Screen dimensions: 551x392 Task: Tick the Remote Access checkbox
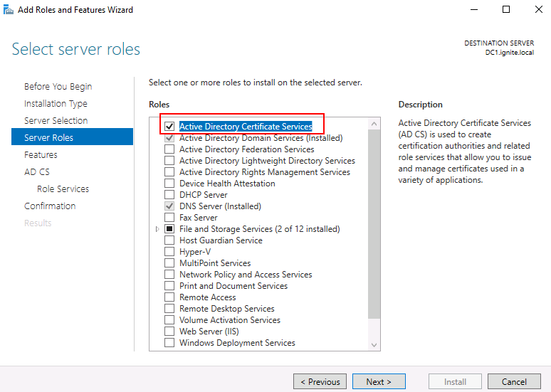point(169,297)
